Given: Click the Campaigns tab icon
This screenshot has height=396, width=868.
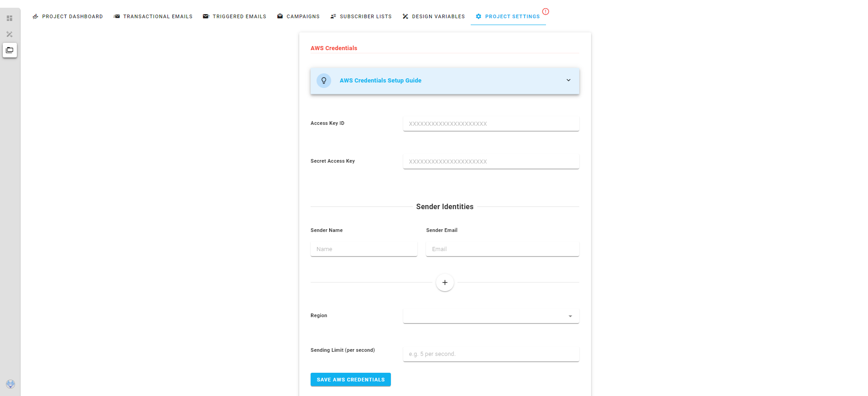Looking at the screenshot, I should point(280,16).
